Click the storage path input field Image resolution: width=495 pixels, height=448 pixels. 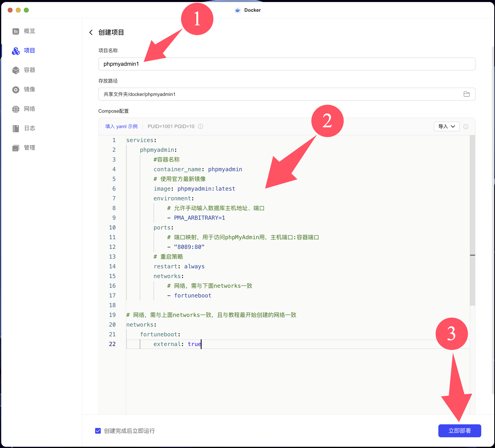(x=270, y=94)
